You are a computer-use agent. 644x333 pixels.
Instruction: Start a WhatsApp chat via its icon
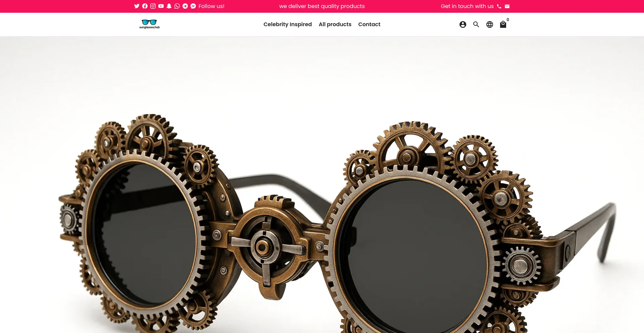[177, 6]
